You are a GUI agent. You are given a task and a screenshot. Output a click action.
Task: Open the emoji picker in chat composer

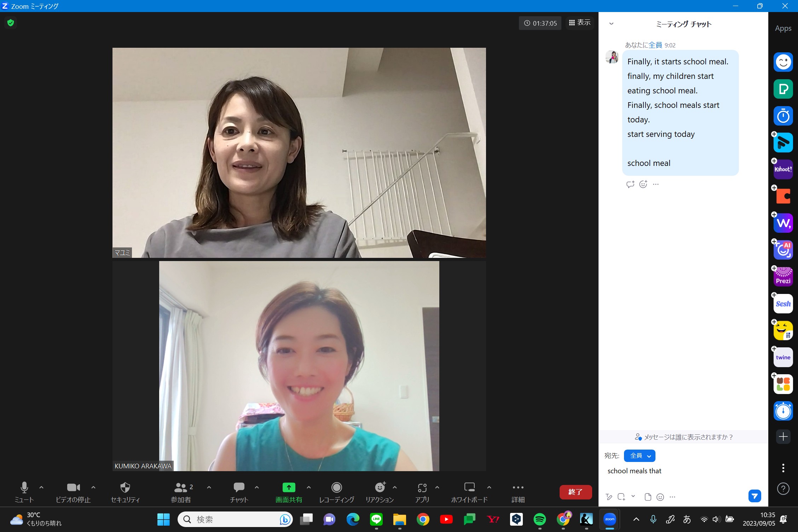(x=660, y=497)
